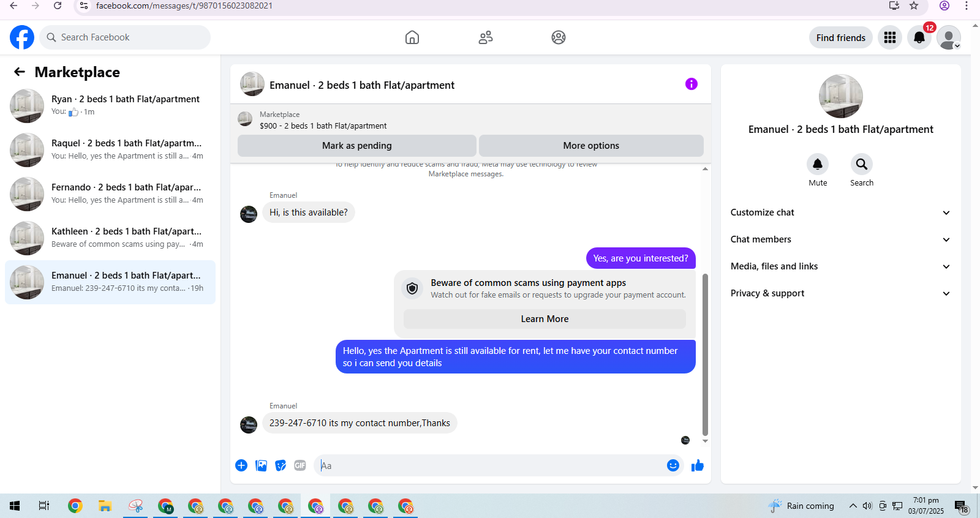Send a thumbs up like
980x518 pixels.
tap(698, 465)
